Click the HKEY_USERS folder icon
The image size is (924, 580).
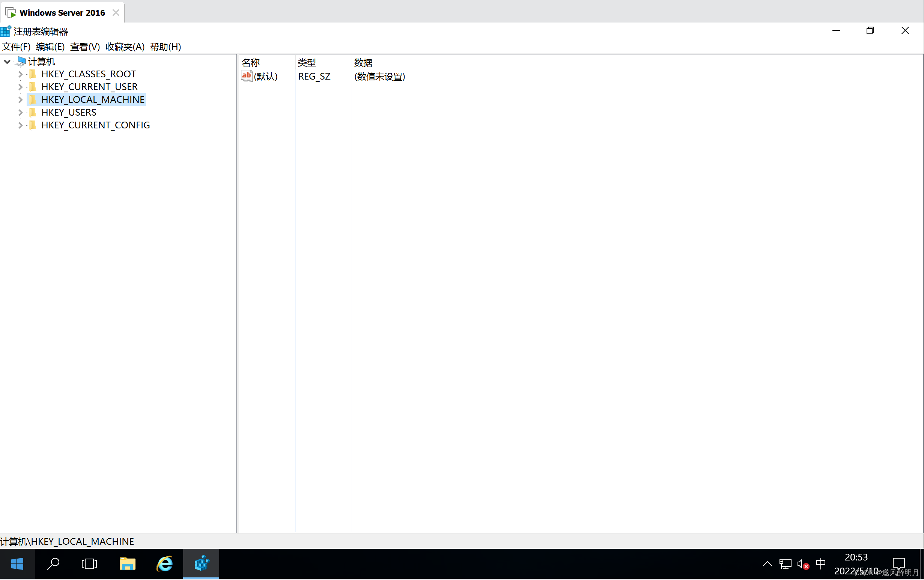(33, 112)
